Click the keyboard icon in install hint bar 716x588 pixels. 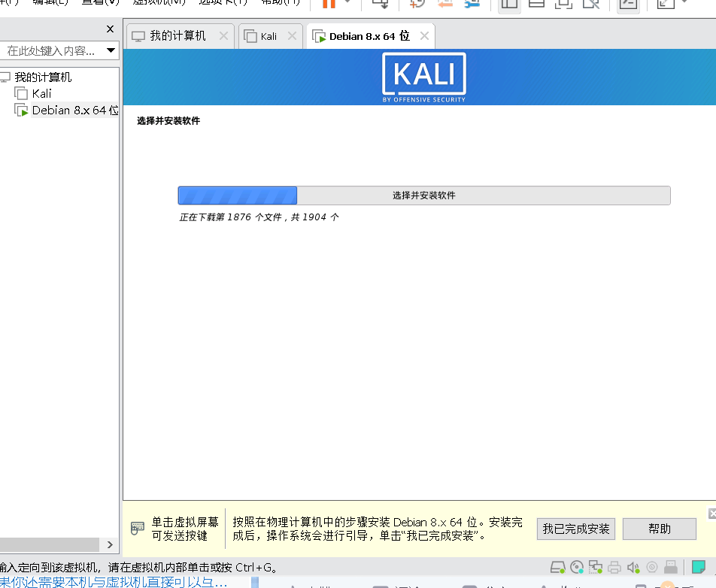coord(138,528)
